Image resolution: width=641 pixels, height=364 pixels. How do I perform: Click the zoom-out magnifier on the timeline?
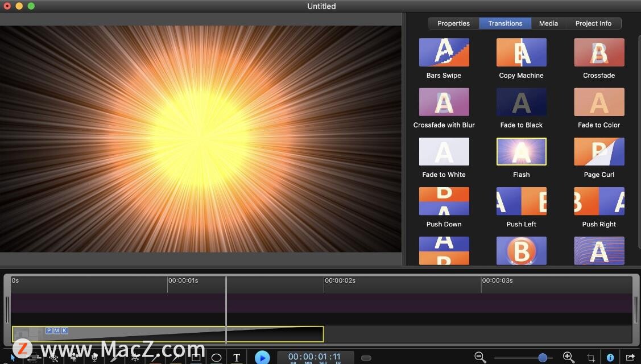(480, 357)
